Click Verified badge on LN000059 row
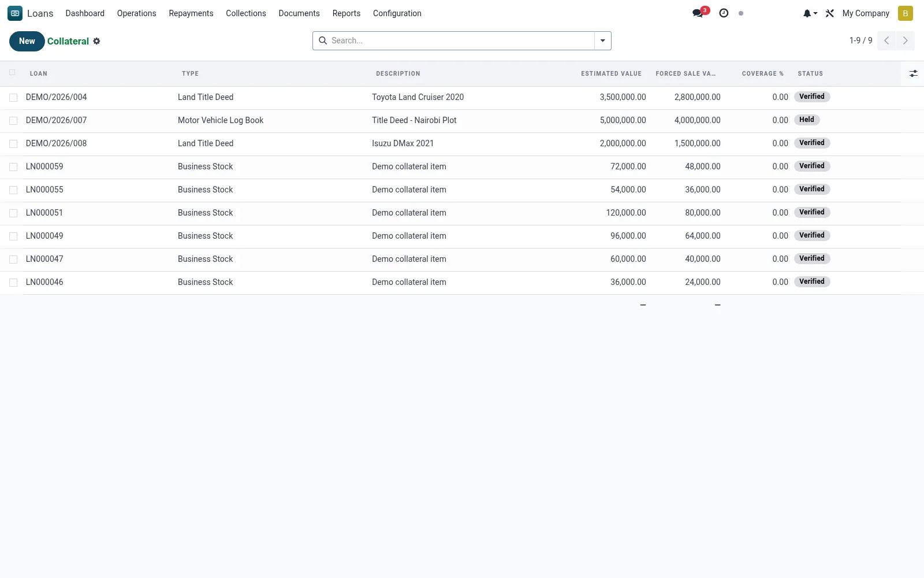The width and height of the screenshot is (924, 578). click(x=812, y=166)
